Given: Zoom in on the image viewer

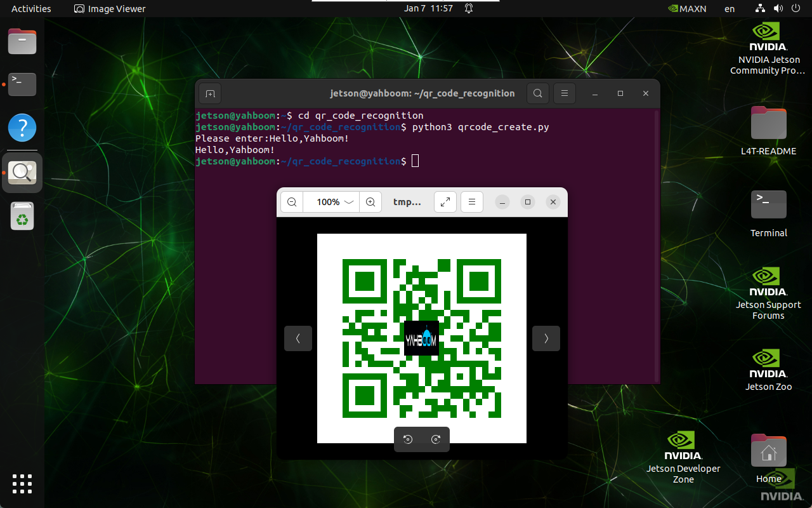Looking at the screenshot, I should point(370,202).
